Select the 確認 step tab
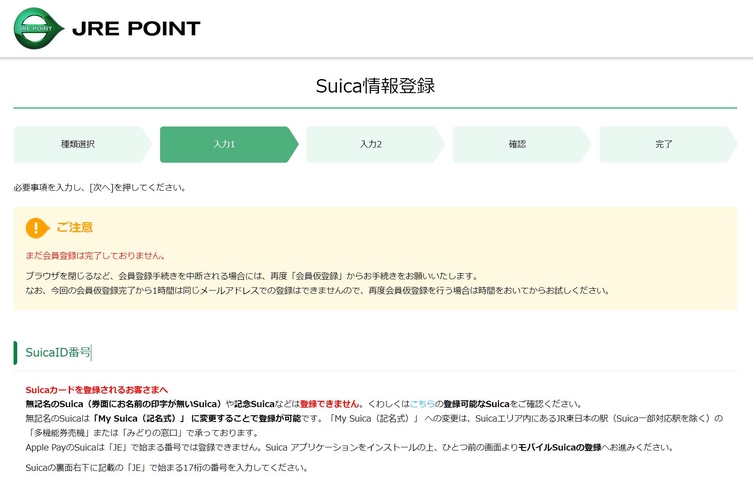 pyautogui.click(x=522, y=144)
